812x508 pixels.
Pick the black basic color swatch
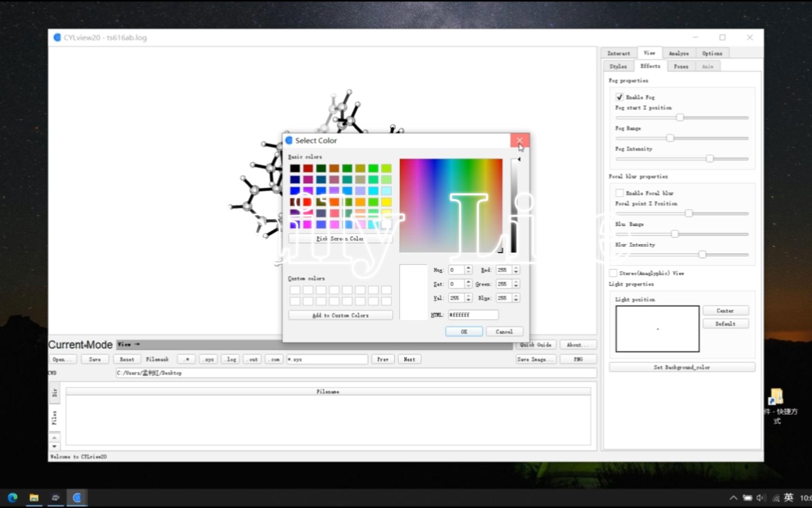pyautogui.click(x=295, y=168)
